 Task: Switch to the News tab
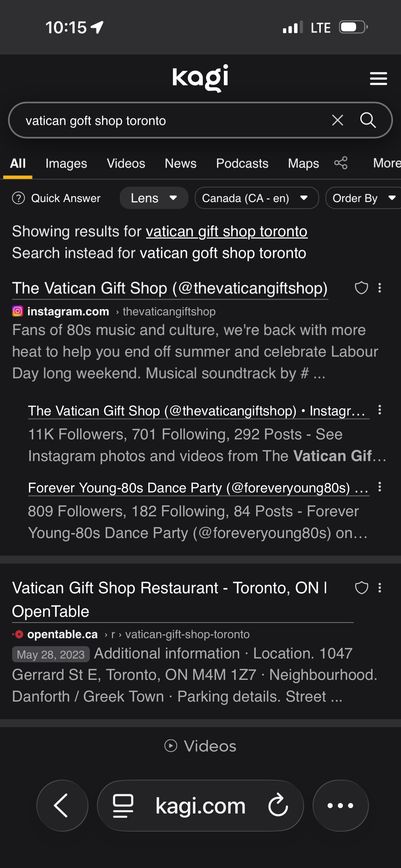pos(180,164)
